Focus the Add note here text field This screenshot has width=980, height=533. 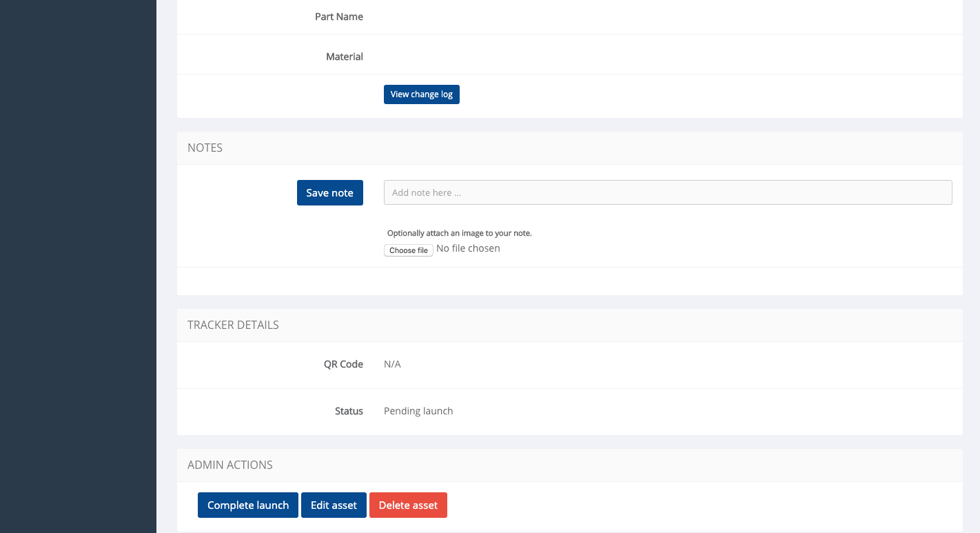pos(667,192)
